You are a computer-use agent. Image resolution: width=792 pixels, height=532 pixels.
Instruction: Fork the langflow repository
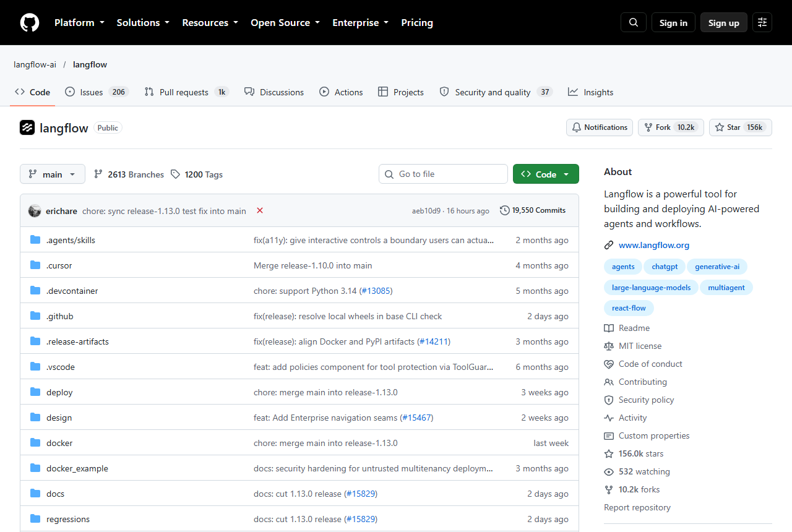click(671, 127)
